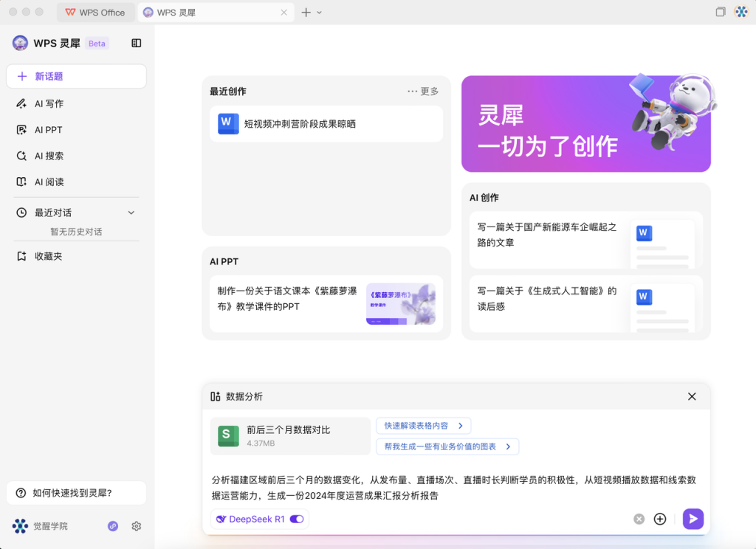Click the 最近对话 clock icon

[x=21, y=213]
